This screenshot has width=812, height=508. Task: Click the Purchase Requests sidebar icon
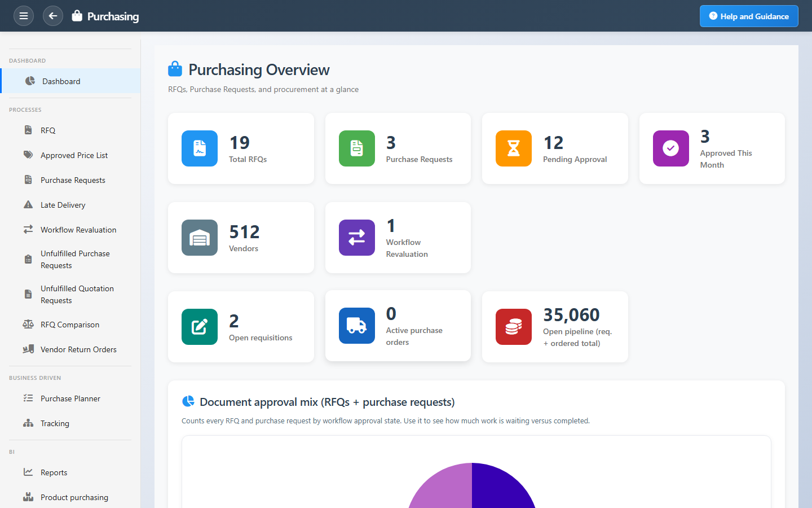tap(28, 180)
